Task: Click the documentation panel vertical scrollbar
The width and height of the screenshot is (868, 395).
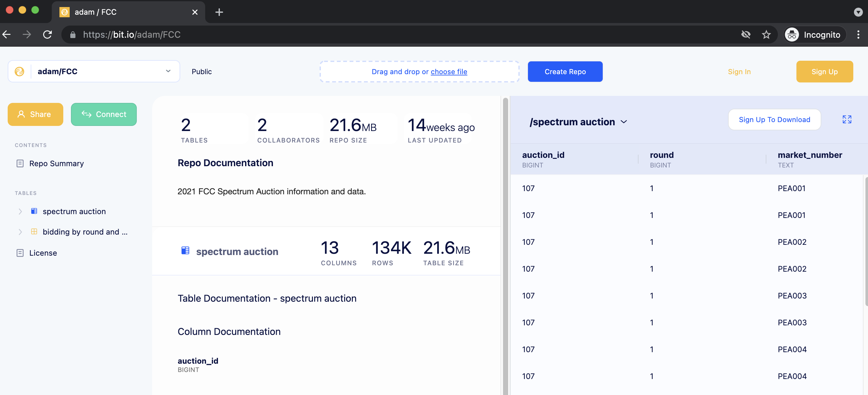Action: 505,236
